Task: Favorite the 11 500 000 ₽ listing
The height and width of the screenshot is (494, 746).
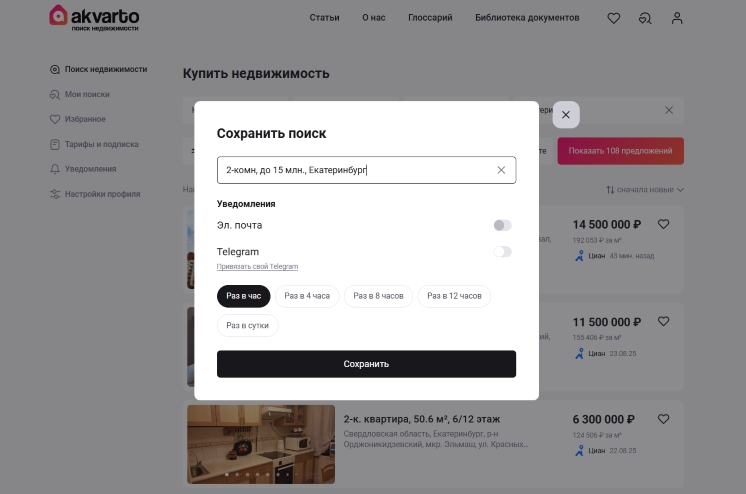Action: pyautogui.click(x=663, y=322)
